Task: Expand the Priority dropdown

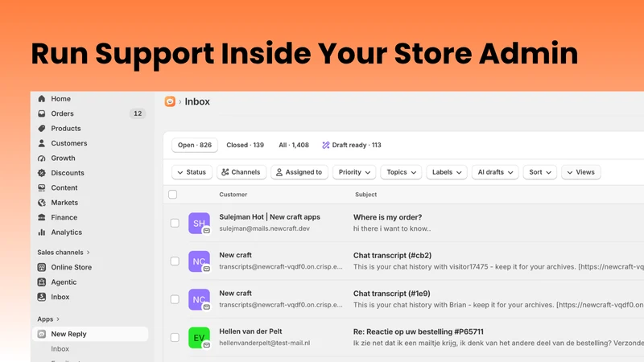Action: click(354, 172)
